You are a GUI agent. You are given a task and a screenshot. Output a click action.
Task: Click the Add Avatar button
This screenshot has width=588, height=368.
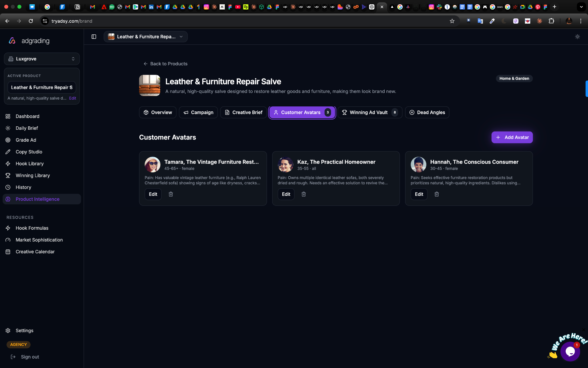coord(512,137)
